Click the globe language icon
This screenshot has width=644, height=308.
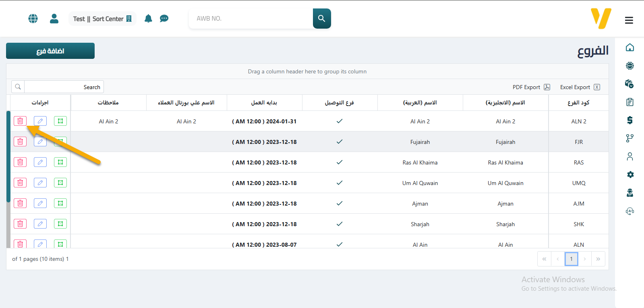pyautogui.click(x=33, y=19)
